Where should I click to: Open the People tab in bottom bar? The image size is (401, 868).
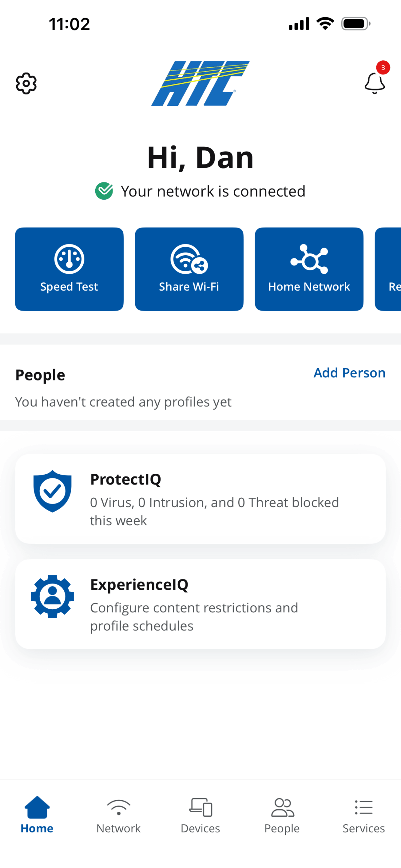click(x=282, y=815)
